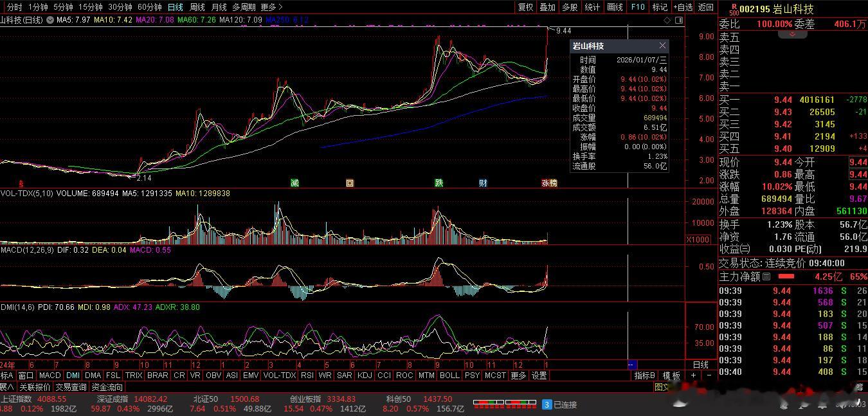Open 关联报价 related quotes tab
This screenshot has height=416, width=868.
coord(35,387)
